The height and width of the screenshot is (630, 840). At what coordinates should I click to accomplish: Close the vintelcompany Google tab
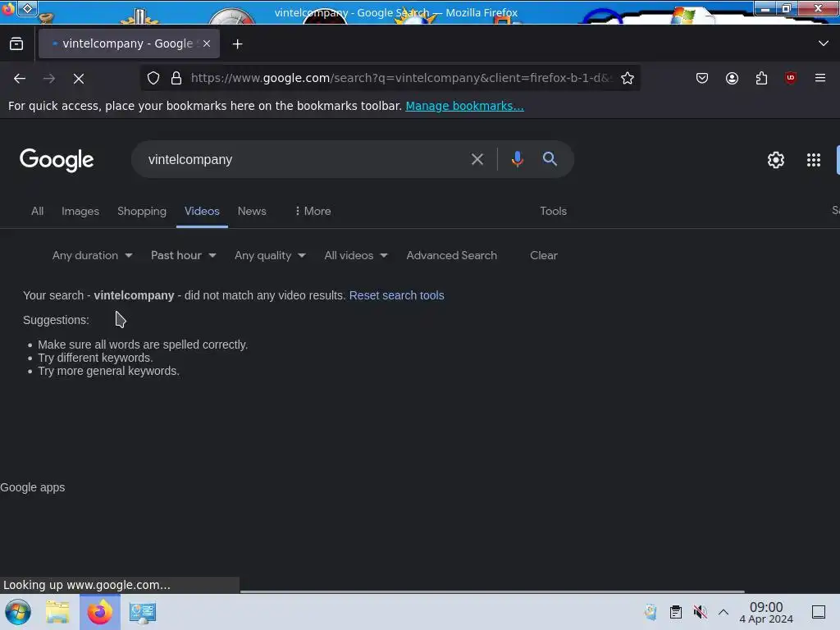tap(207, 44)
